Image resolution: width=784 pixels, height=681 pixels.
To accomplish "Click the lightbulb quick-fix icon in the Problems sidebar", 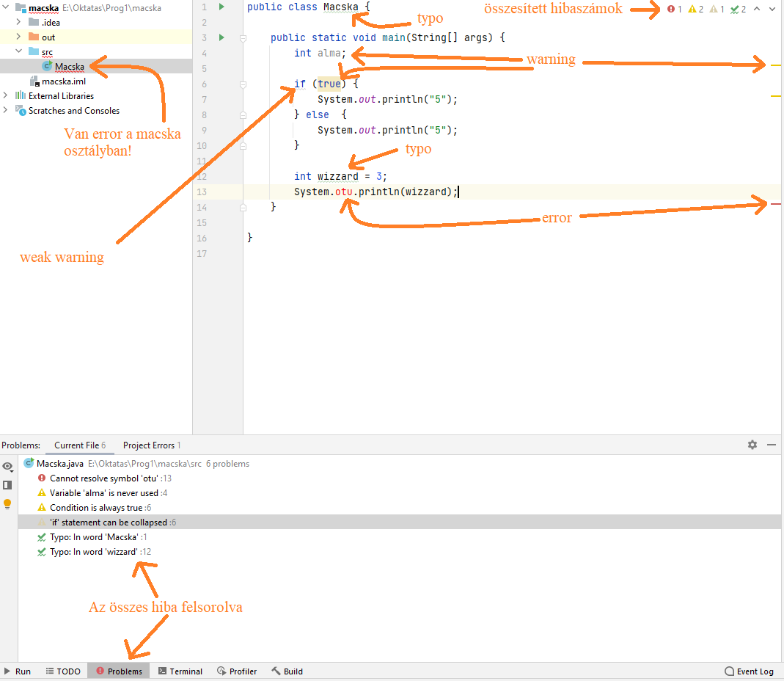I will coord(7,504).
